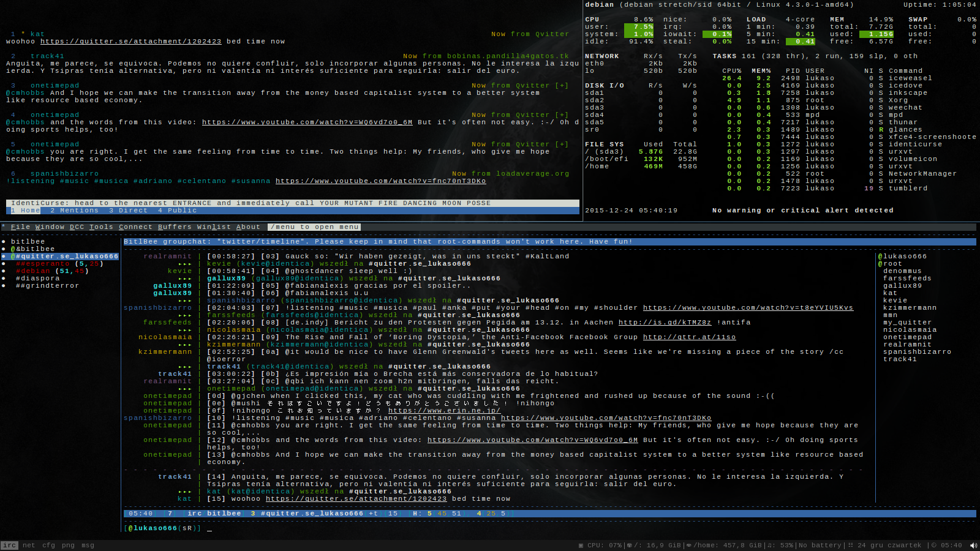980x551 pixels.
Task: Click the '/menu to open menu' hint
Action: click(314, 227)
